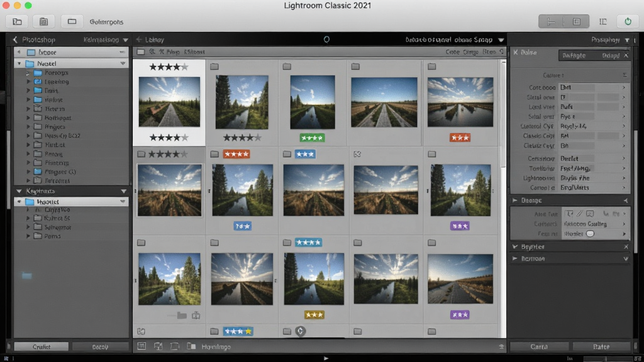
Task: Click the X icon beside the Balne label
Action: (516, 52)
